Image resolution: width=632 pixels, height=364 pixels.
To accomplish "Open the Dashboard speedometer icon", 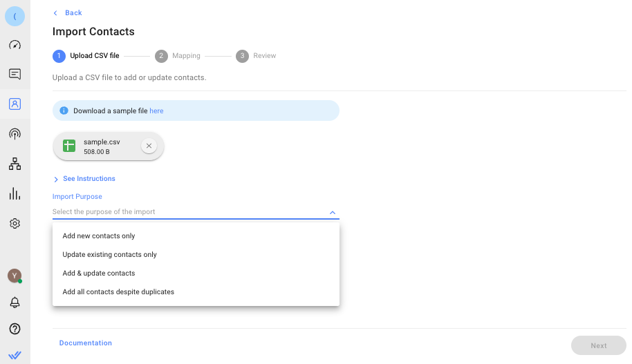I will tap(15, 45).
